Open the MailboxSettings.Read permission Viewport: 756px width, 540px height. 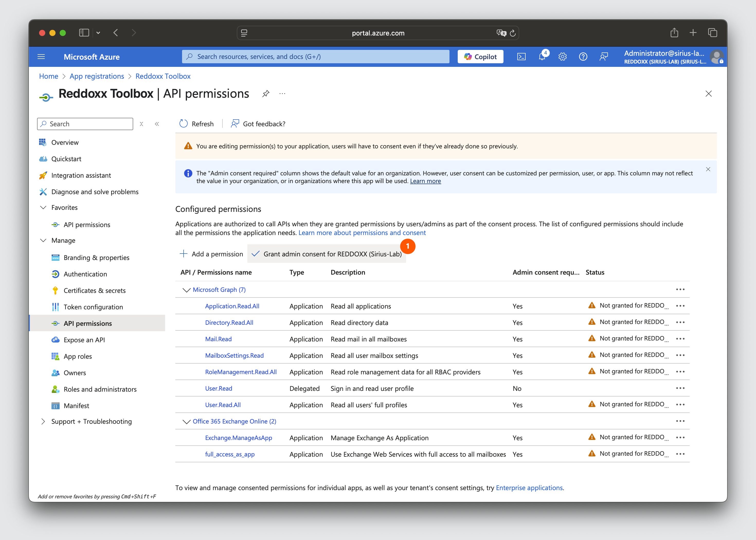[x=234, y=355]
